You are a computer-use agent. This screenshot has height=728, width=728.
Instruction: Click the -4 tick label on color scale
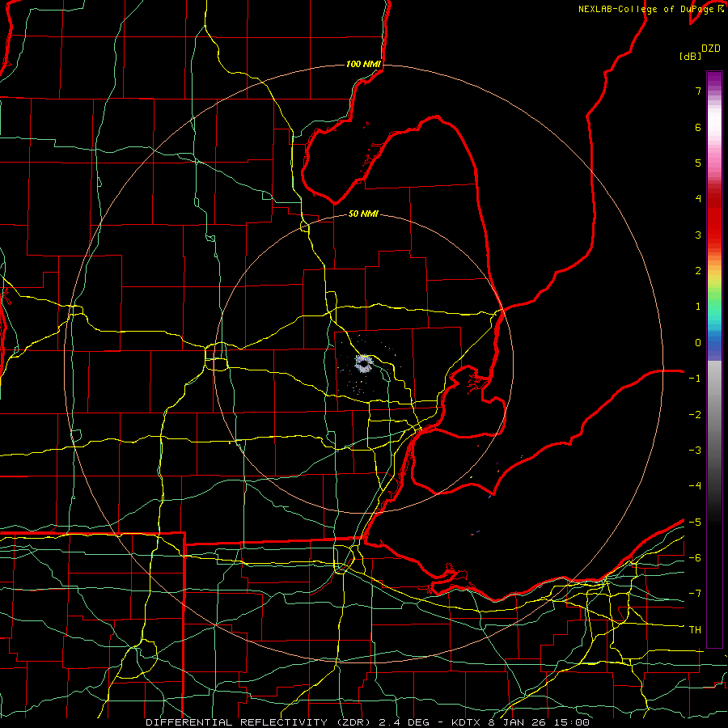point(695,486)
